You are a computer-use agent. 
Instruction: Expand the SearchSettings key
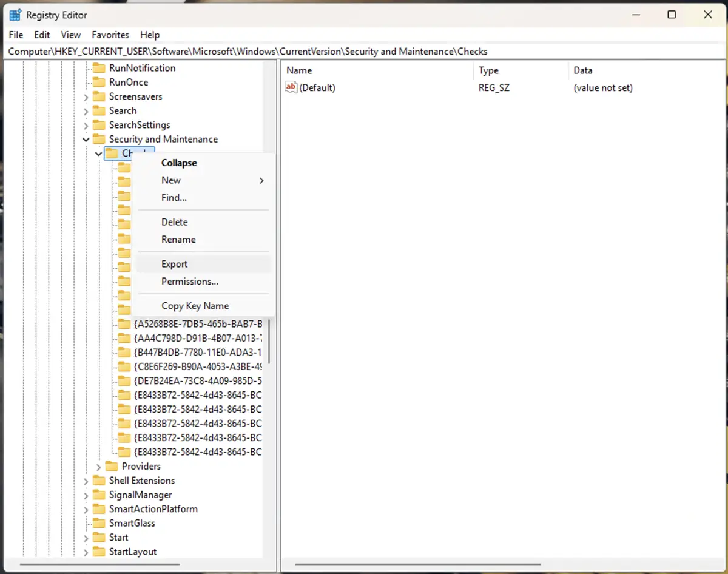tap(86, 125)
